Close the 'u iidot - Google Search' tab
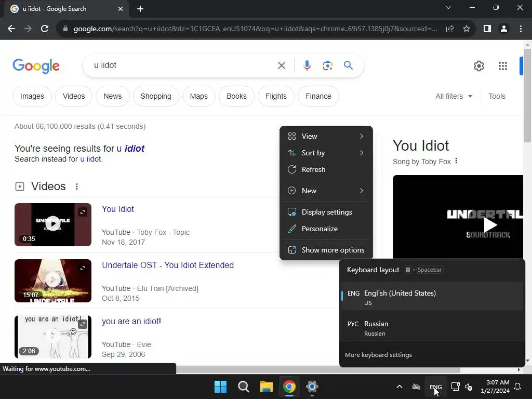This screenshot has width=532, height=399. (121, 9)
